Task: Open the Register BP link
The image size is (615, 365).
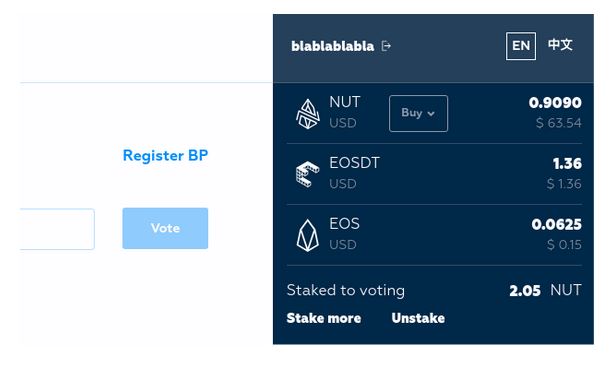Action: (x=165, y=155)
